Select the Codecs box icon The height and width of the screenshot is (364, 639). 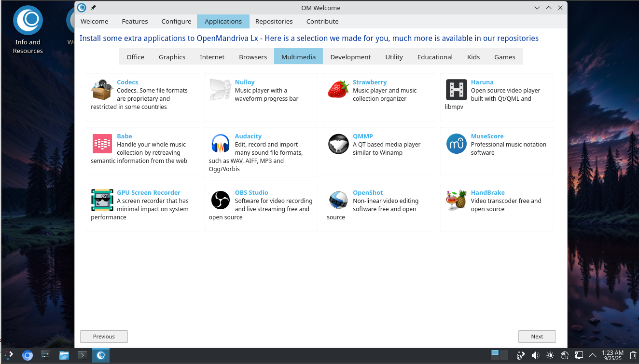tap(102, 90)
